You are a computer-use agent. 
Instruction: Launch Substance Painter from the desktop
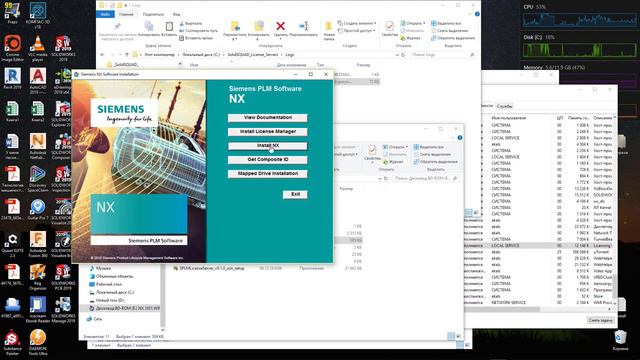pyautogui.click(x=12, y=342)
